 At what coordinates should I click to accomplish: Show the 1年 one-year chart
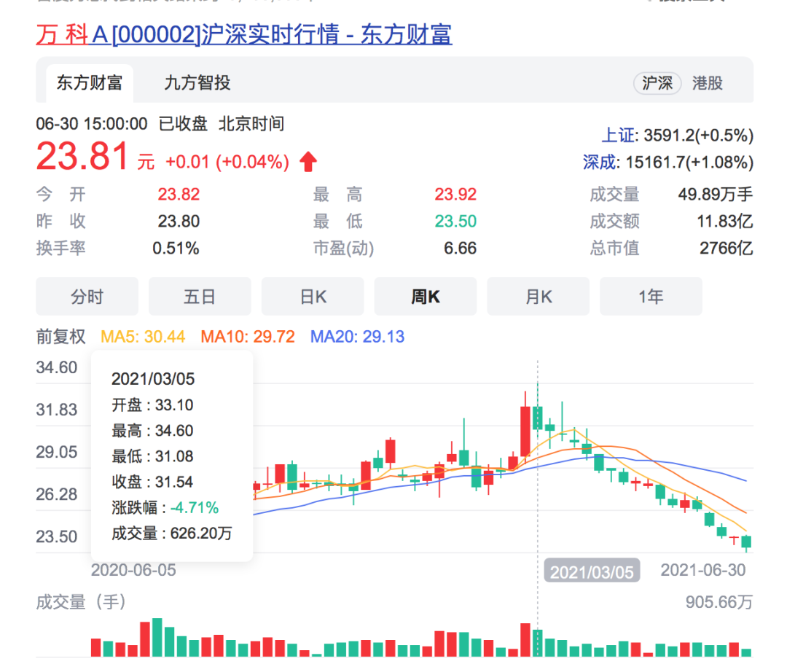(x=651, y=296)
